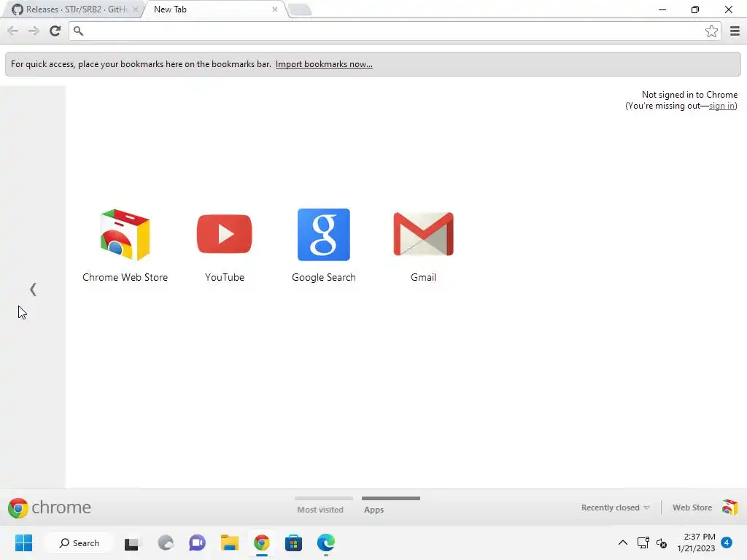Click the network tray icon
This screenshot has height=560, width=747.
[x=643, y=542]
